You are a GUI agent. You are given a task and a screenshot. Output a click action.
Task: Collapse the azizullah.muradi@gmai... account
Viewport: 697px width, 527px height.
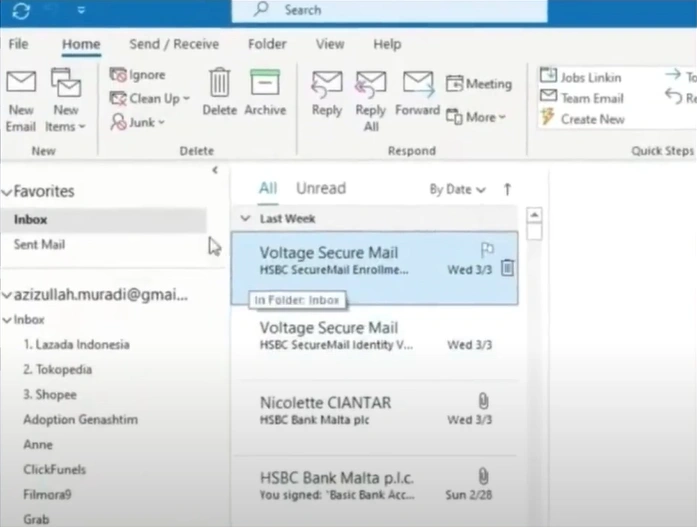pyautogui.click(x=6, y=295)
